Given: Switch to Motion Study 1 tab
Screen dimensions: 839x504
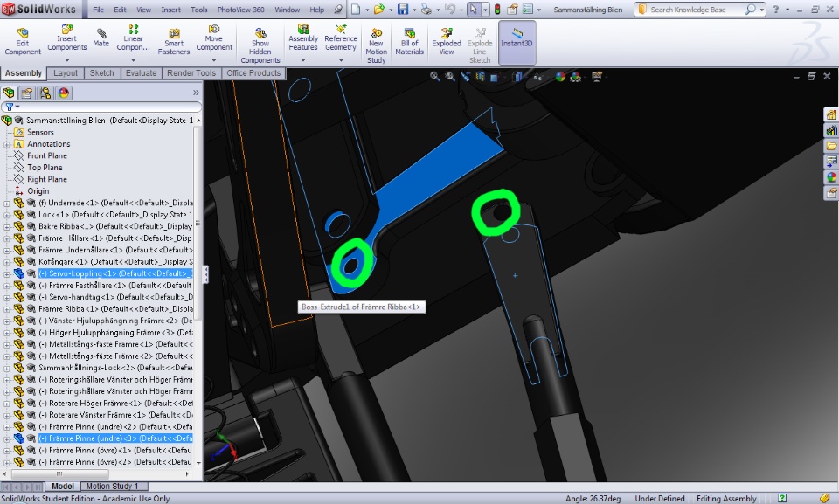Looking at the screenshot, I should click(x=113, y=487).
